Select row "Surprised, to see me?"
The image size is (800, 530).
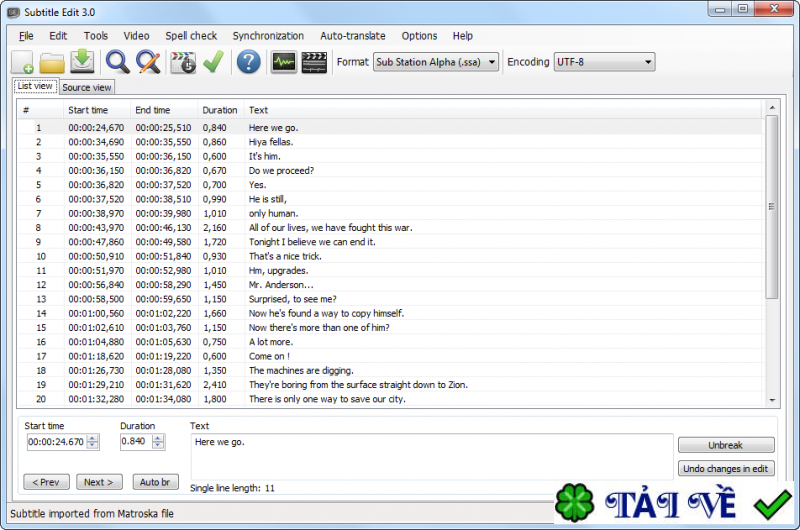390,299
